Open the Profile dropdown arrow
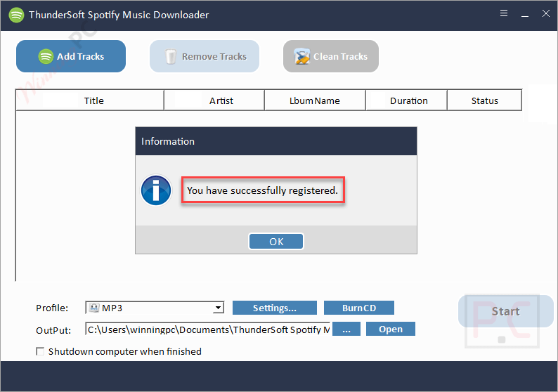The image size is (558, 392). coord(218,307)
